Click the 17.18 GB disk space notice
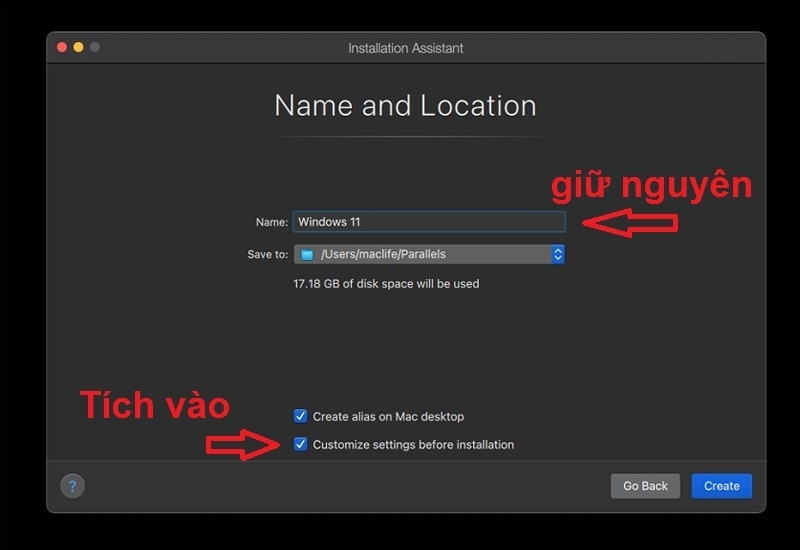Screen dimensions: 802x550 tap(386, 284)
